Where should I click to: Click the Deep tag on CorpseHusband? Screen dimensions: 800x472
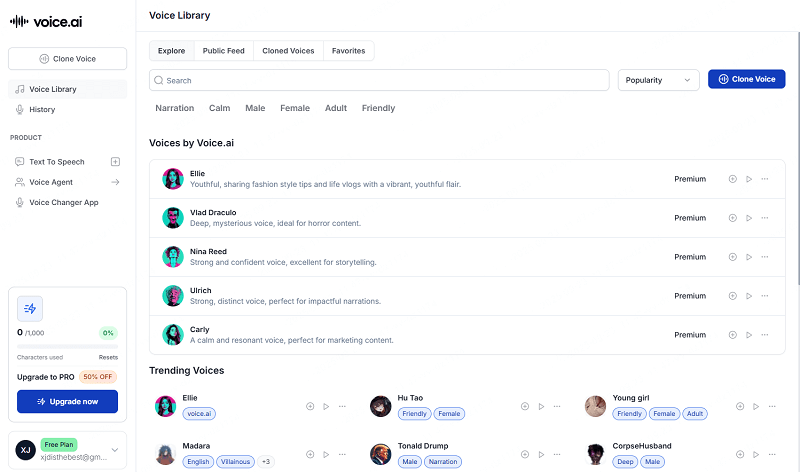point(625,462)
